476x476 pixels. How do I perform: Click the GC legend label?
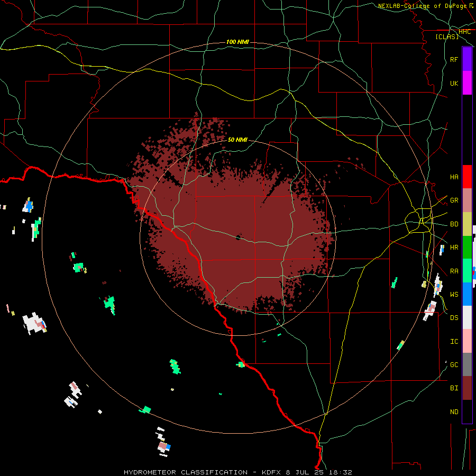[454, 365]
